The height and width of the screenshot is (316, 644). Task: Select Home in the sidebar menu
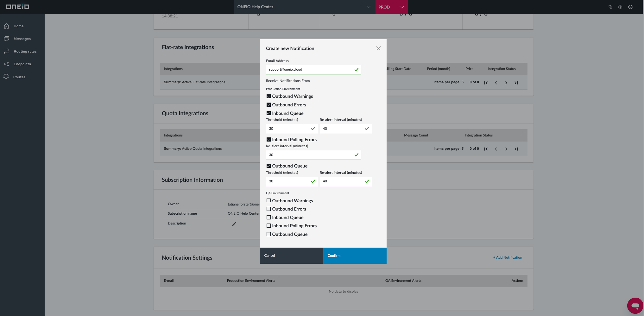point(18,26)
